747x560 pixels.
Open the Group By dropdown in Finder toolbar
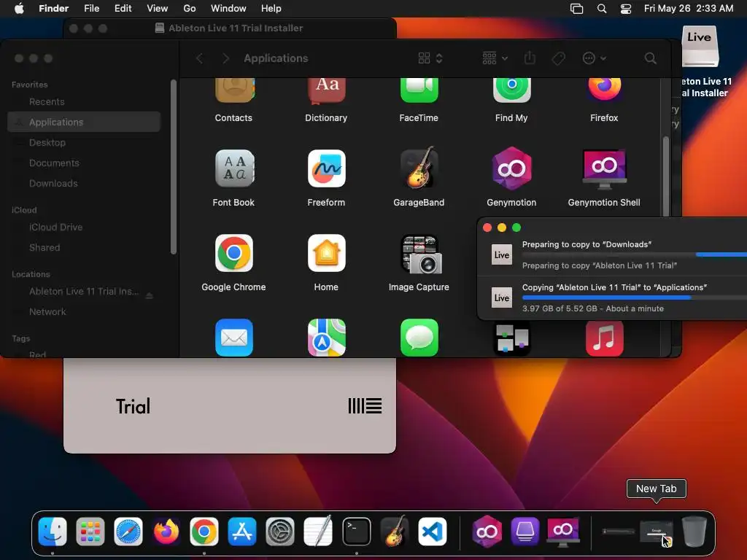coord(495,58)
